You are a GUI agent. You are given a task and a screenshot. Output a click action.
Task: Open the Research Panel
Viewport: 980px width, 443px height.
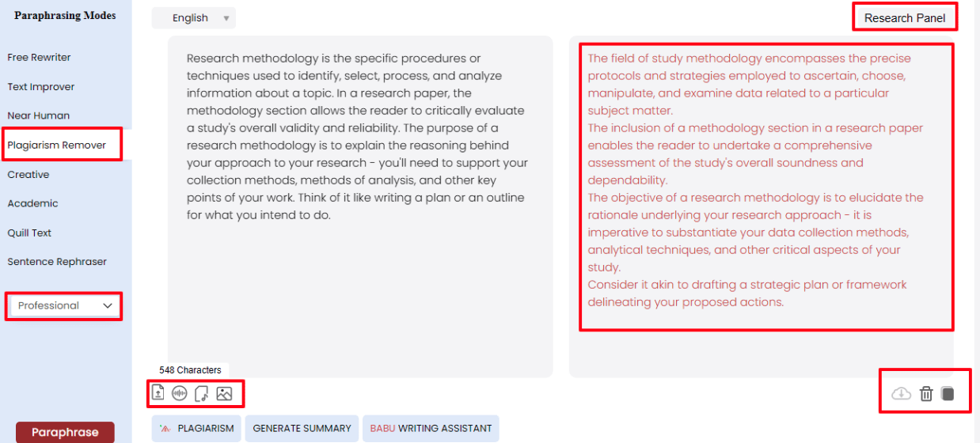[x=905, y=17]
